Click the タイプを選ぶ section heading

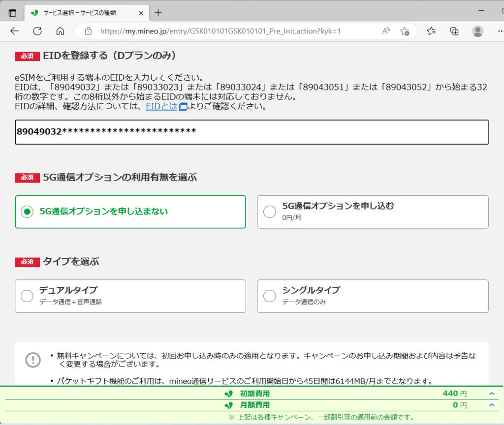click(x=71, y=262)
